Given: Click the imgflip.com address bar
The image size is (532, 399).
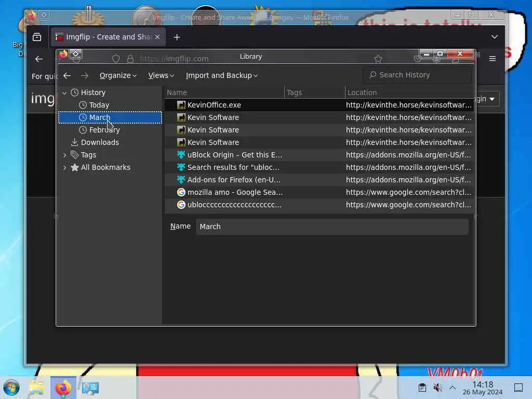Looking at the screenshot, I should pos(175,59).
